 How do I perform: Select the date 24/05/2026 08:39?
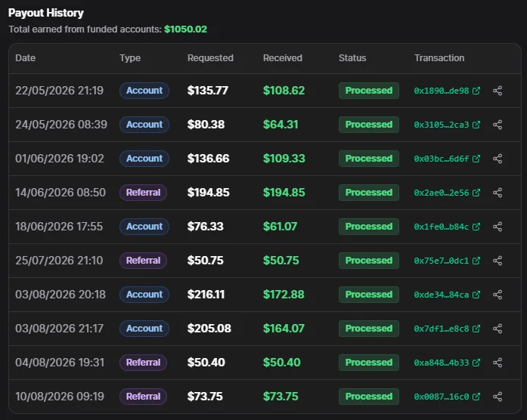click(x=61, y=125)
